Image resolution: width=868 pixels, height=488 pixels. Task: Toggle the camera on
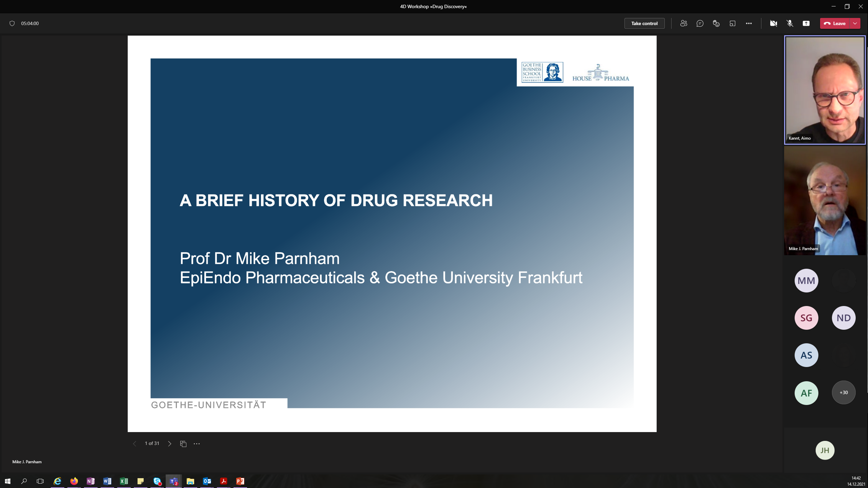[773, 23]
